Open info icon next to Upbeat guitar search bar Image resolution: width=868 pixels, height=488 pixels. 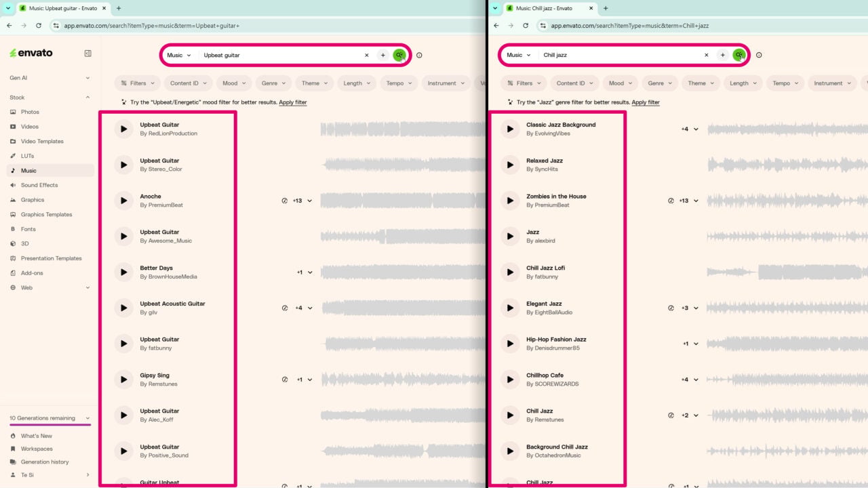point(419,55)
